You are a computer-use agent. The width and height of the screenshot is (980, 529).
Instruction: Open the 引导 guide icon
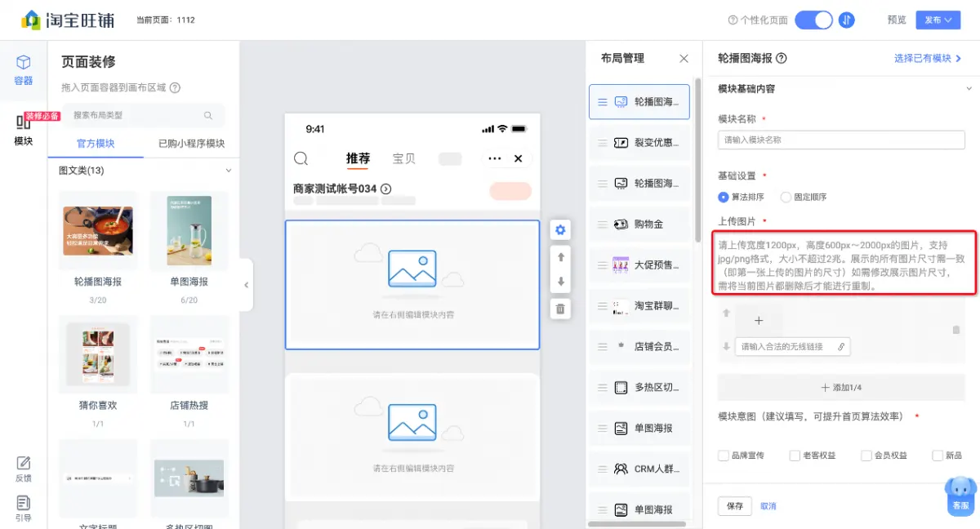pyautogui.click(x=24, y=509)
